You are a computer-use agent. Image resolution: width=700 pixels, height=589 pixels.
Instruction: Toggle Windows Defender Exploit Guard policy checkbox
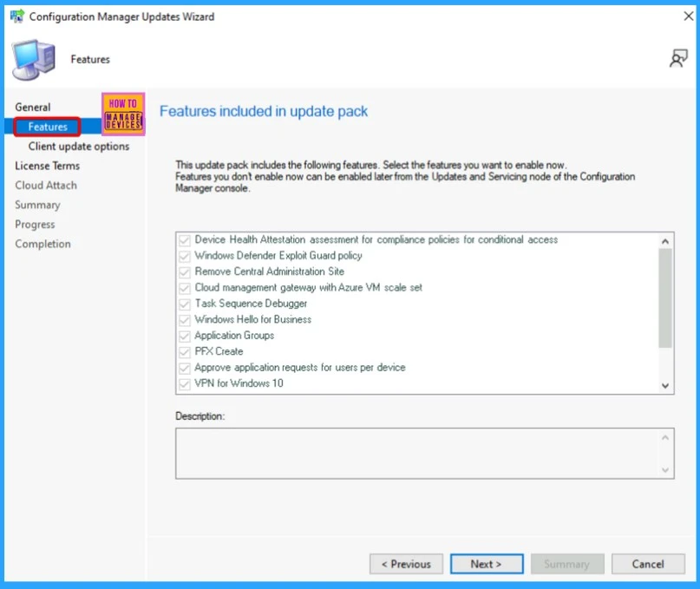[185, 256]
